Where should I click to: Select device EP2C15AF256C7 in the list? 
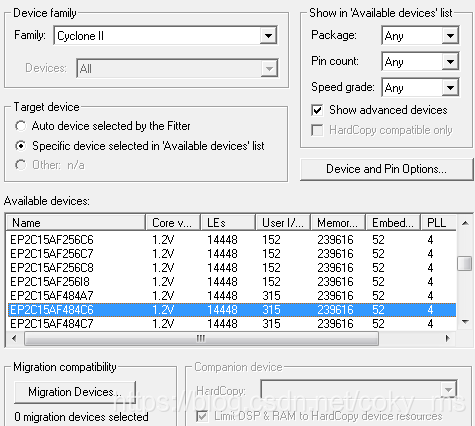231,254
